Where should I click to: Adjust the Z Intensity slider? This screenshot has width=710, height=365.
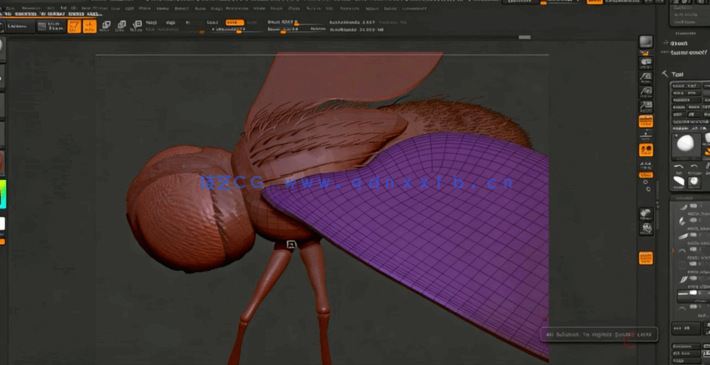(x=238, y=30)
